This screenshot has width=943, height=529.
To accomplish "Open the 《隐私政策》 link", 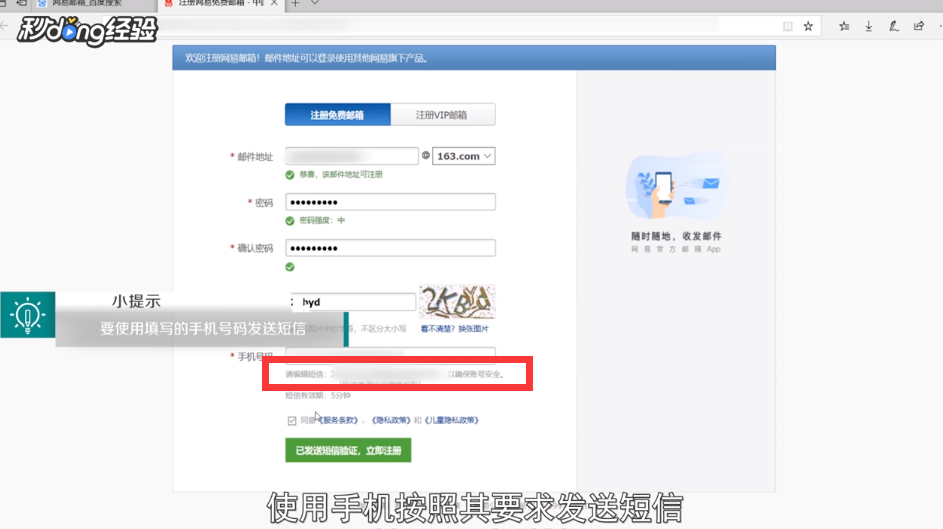I will coord(391,420).
